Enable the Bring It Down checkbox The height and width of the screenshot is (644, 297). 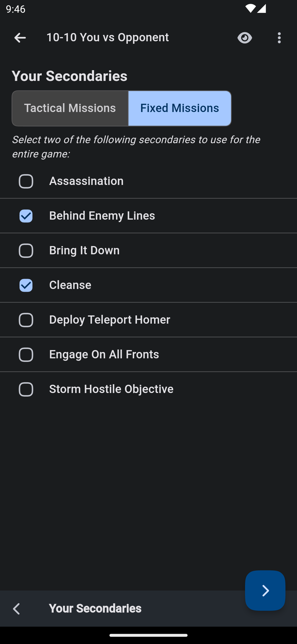26,251
